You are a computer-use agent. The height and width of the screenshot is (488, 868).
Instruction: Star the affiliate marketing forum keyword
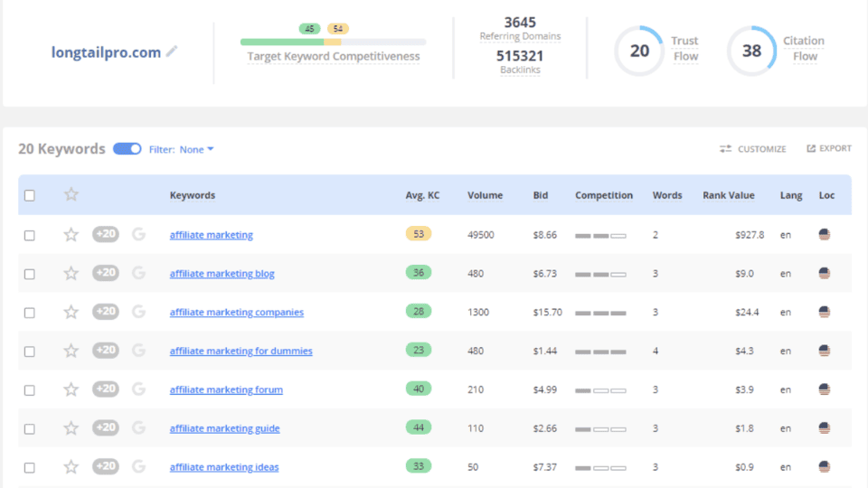pyautogui.click(x=71, y=389)
